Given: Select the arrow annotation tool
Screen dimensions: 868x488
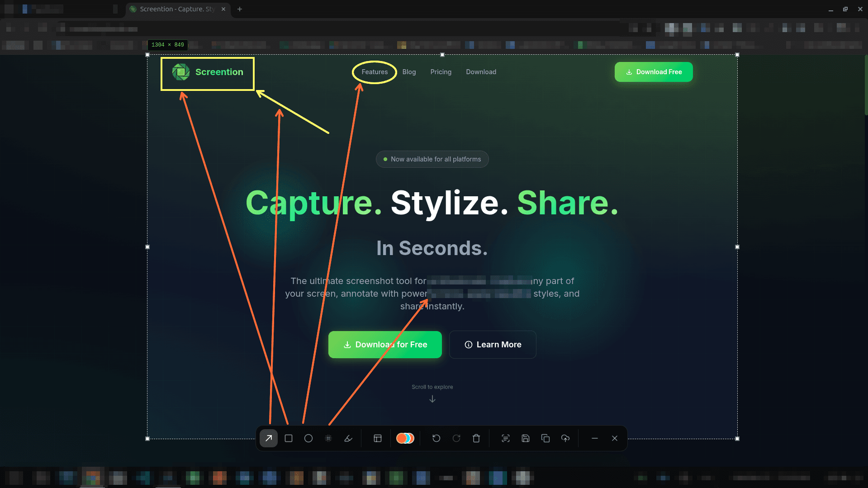Looking at the screenshot, I should point(269,438).
